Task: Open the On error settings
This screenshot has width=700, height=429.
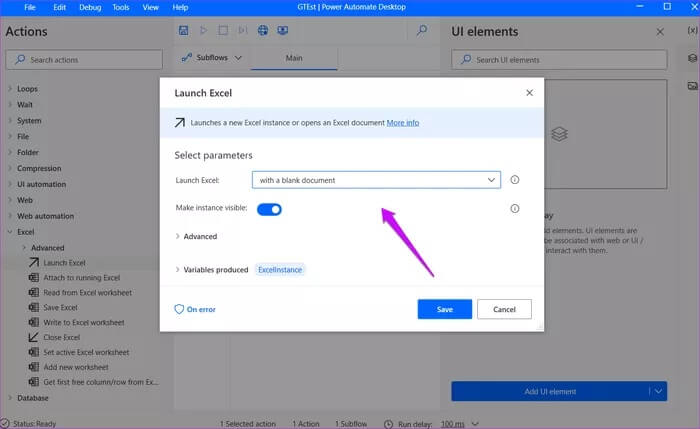Action: tap(195, 309)
